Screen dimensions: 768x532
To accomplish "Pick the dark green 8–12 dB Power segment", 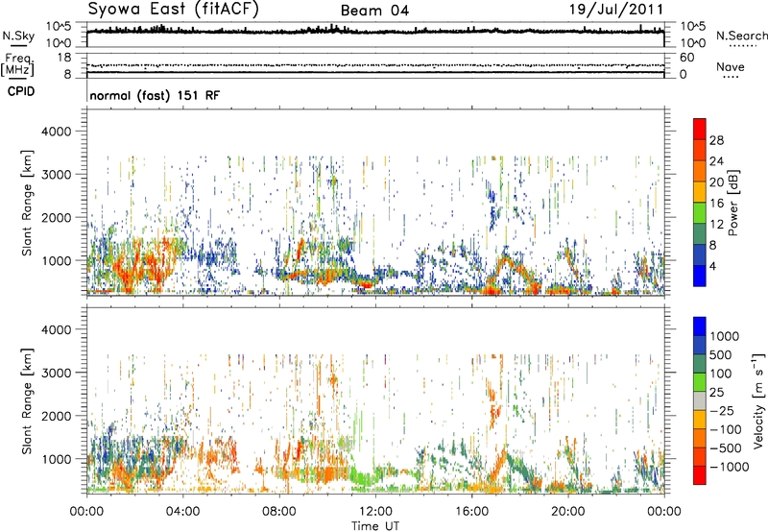I will tap(700, 233).
